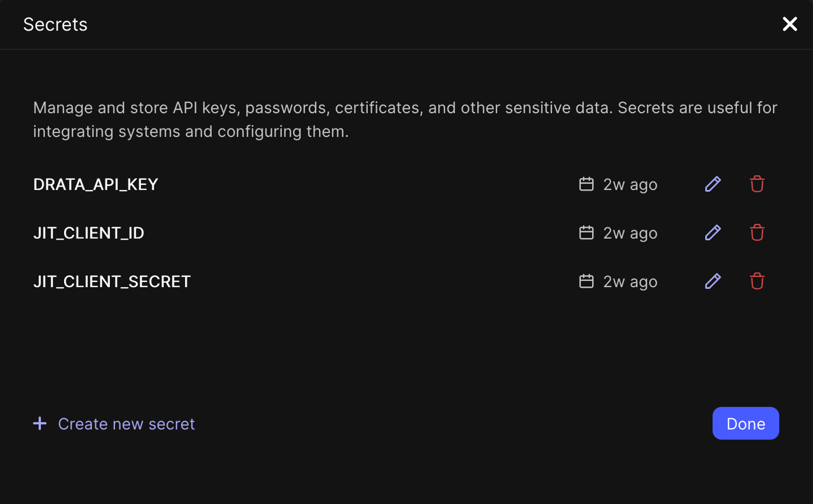Edit the JIT_CLIENT_SECRET secret

pos(713,281)
